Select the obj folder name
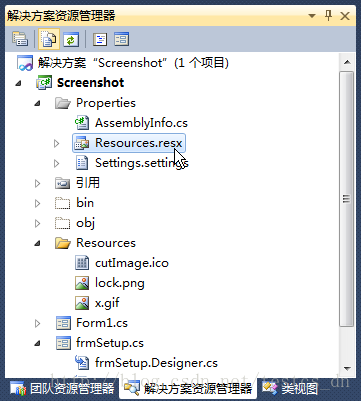This screenshot has width=361, height=401. (x=86, y=223)
